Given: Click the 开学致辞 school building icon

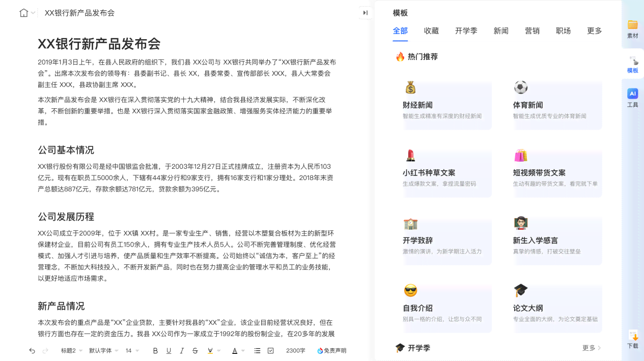Looking at the screenshot, I should [410, 223].
